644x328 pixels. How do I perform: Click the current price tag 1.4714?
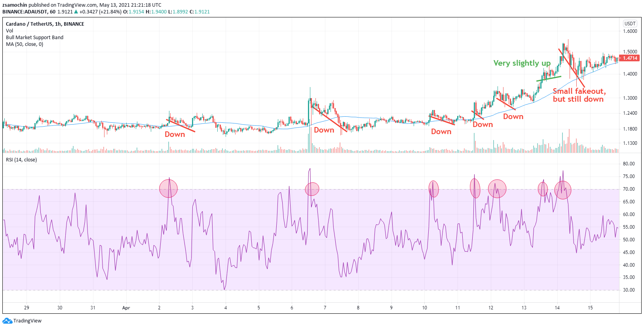point(630,58)
